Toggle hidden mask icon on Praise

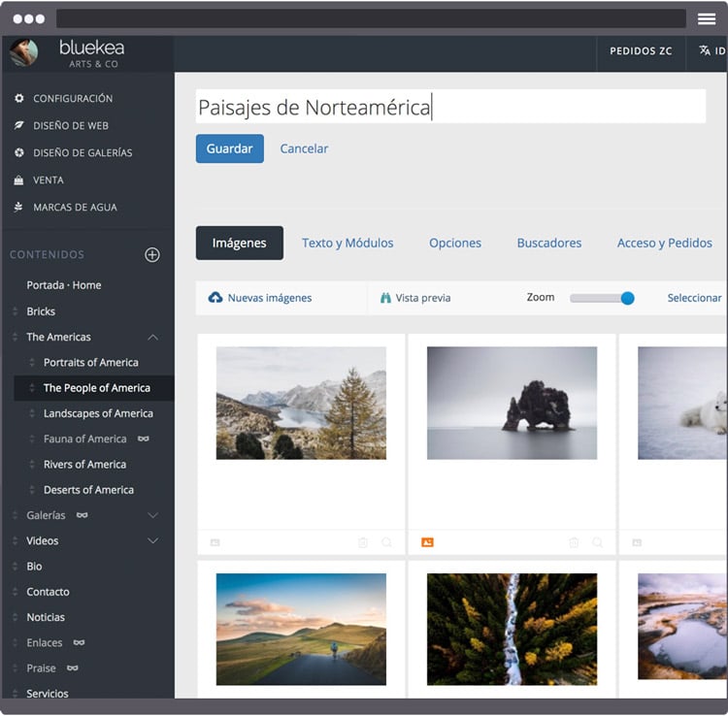pyautogui.click(x=73, y=668)
